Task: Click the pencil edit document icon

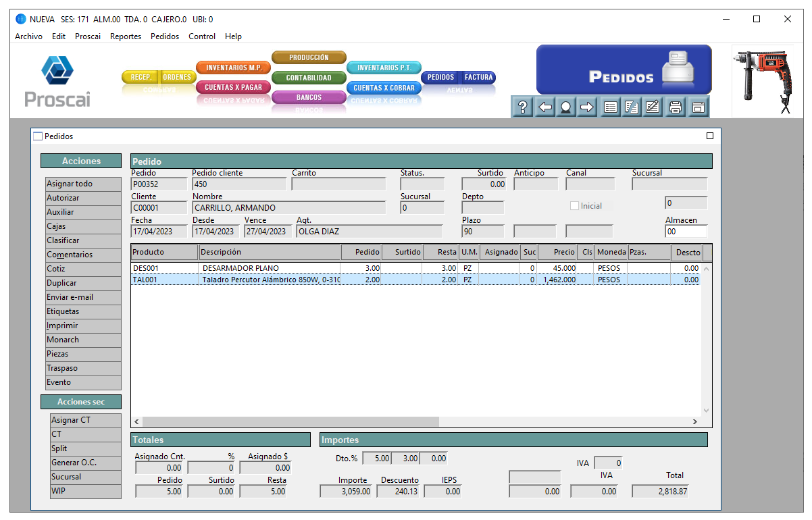Action: click(653, 107)
